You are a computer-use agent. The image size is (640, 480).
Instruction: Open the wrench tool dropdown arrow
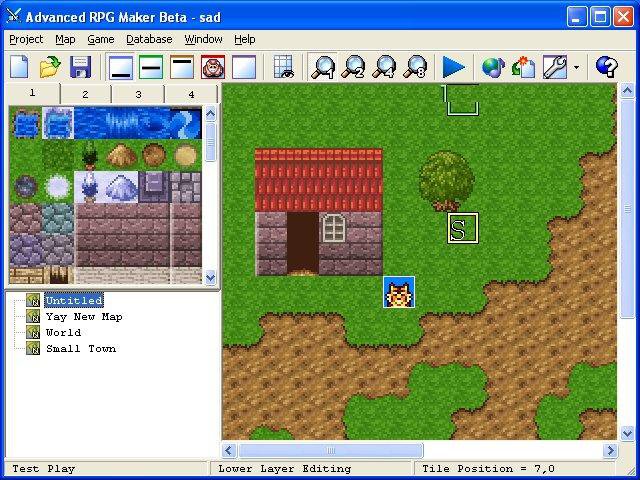click(x=577, y=68)
